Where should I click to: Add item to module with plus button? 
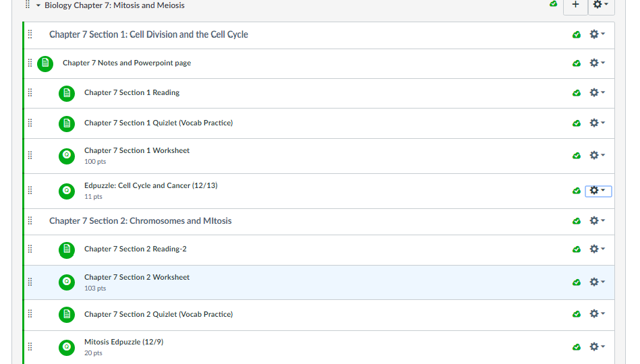pyautogui.click(x=575, y=5)
